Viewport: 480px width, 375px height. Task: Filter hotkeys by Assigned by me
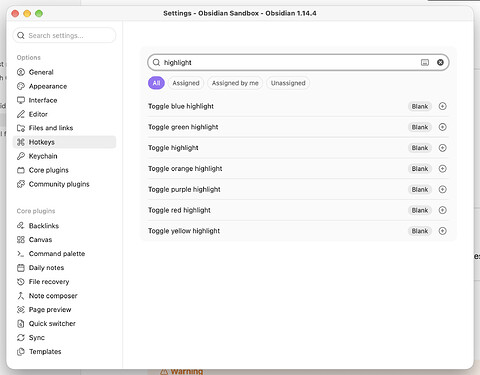pyautogui.click(x=235, y=83)
